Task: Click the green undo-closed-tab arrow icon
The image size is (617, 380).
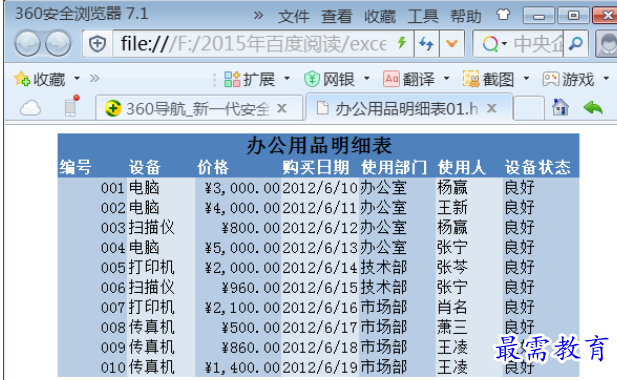Action: point(593,107)
